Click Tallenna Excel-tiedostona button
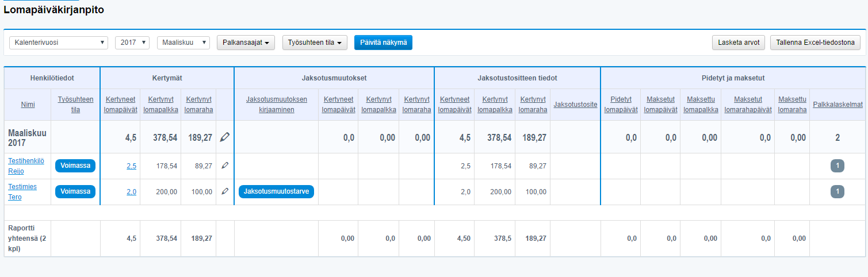This screenshot has height=277, width=868. (x=815, y=43)
